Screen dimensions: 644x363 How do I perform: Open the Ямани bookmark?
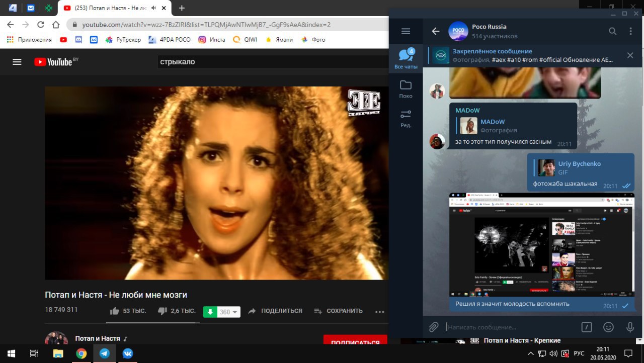[279, 40]
